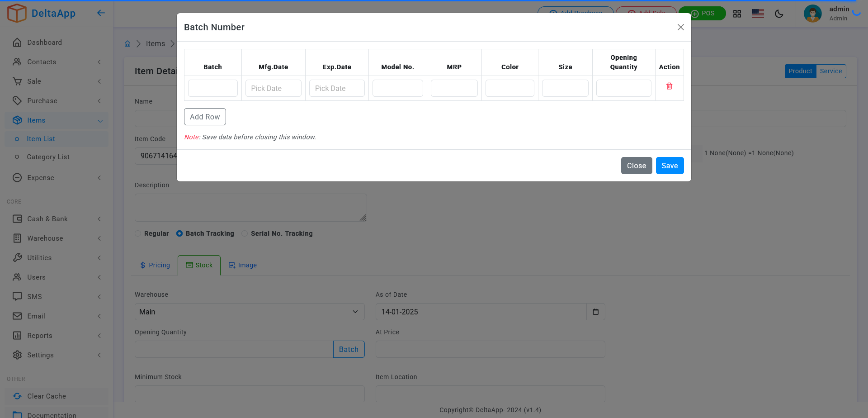Open the admin avatar profile
Screen dimensions: 868x418
coord(812,14)
